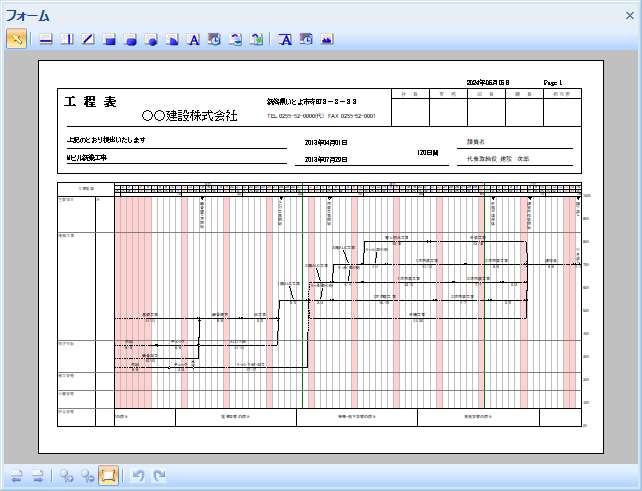The width and height of the screenshot is (642, 491).
Task: Select the underlined 'A' text frame tool
Action: 285,39
